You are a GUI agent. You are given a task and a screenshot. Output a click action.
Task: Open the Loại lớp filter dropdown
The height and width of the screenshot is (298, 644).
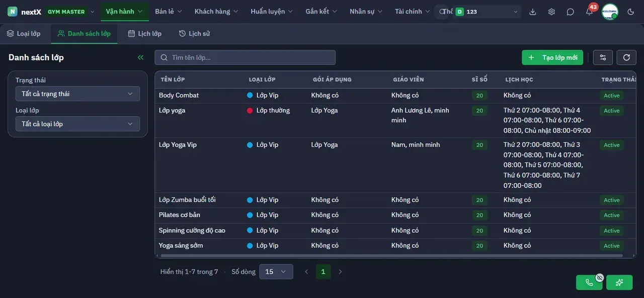(77, 124)
